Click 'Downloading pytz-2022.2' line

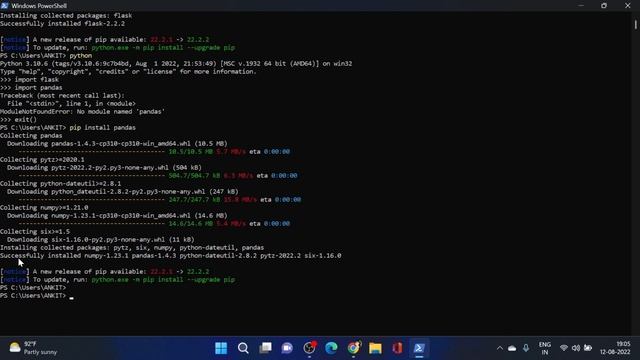(104, 168)
